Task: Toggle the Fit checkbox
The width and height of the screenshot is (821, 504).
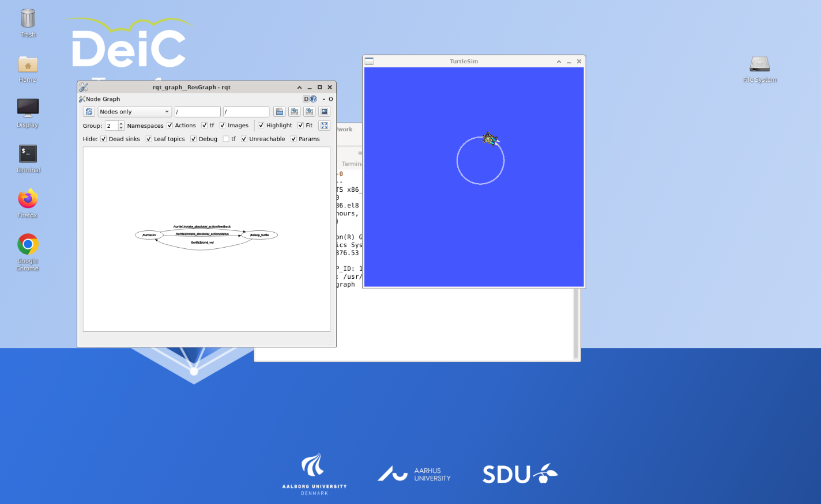Action: (x=300, y=126)
